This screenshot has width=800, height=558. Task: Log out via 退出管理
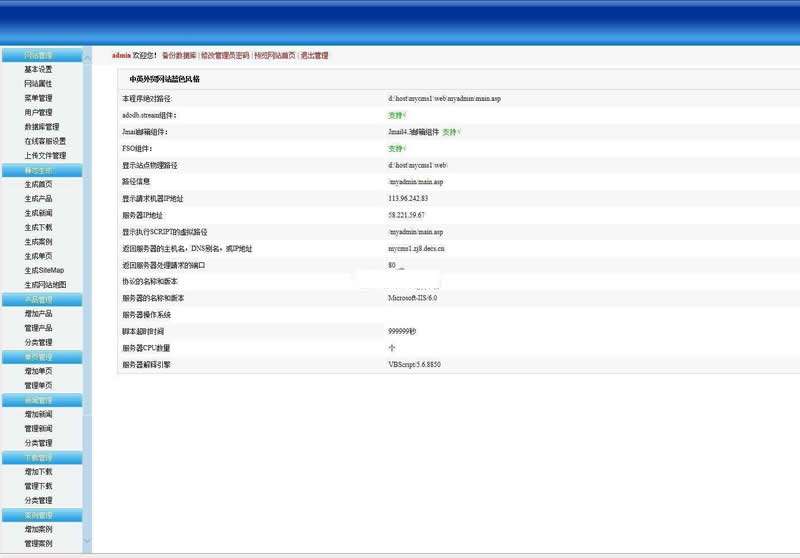click(x=314, y=56)
